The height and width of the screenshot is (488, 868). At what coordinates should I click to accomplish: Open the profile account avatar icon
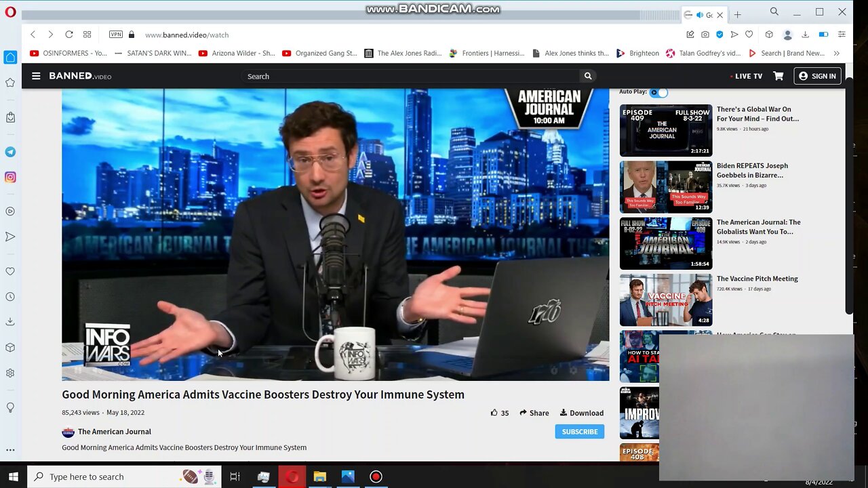[x=787, y=35]
